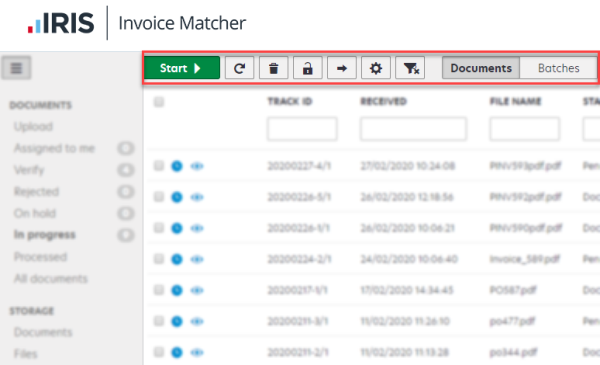The width and height of the screenshot is (600, 365).
Task: Click the Track ID filter field
Action: coord(302,129)
